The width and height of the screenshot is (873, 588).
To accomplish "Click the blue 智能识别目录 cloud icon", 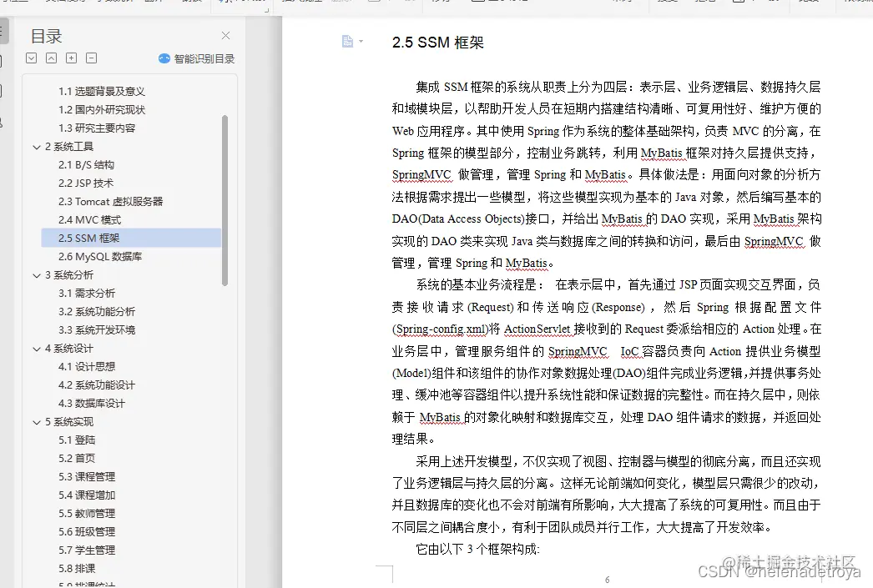I will coord(164,58).
